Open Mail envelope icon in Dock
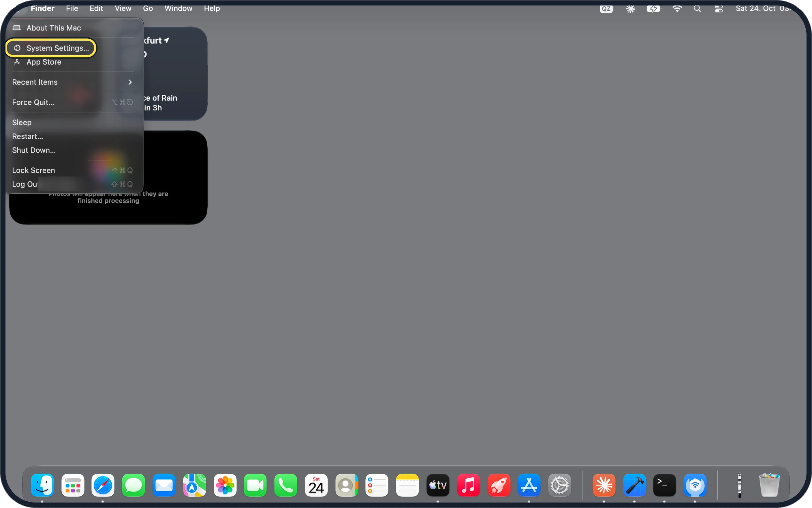Viewport: 812px width, 508px height. click(x=164, y=485)
